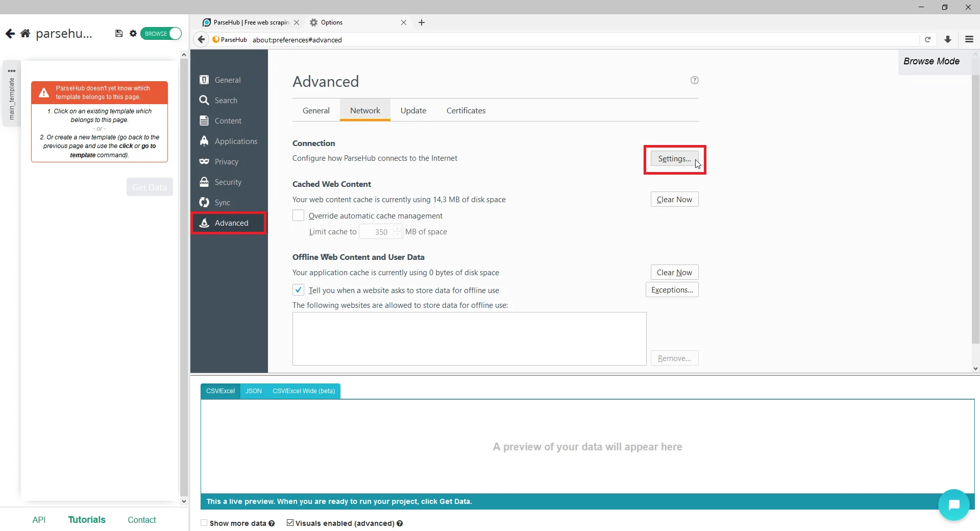Open the ParseHub home icon
The height and width of the screenshot is (531, 980).
click(25, 34)
